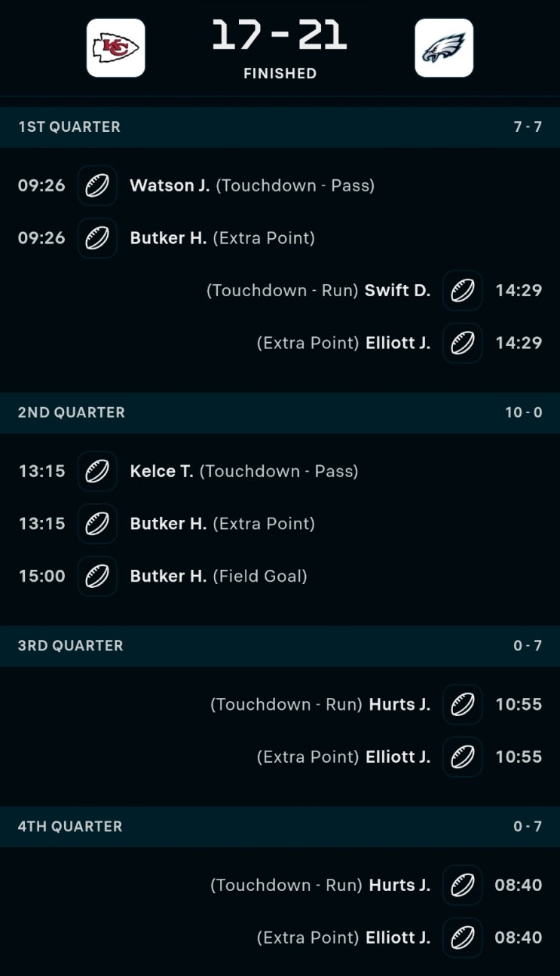Click football icon beside Kelce T. touchdown
Viewport: 560px width, 976px height.
point(97,471)
